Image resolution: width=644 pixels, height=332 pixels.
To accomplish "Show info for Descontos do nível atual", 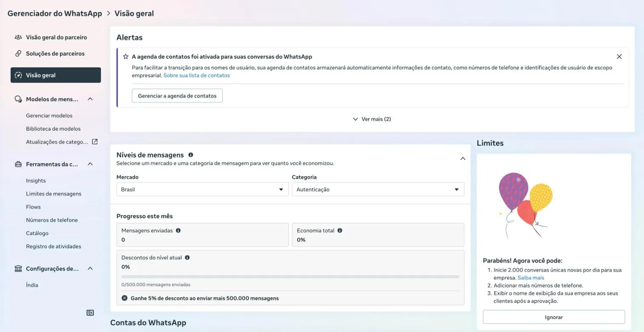I will (187, 258).
